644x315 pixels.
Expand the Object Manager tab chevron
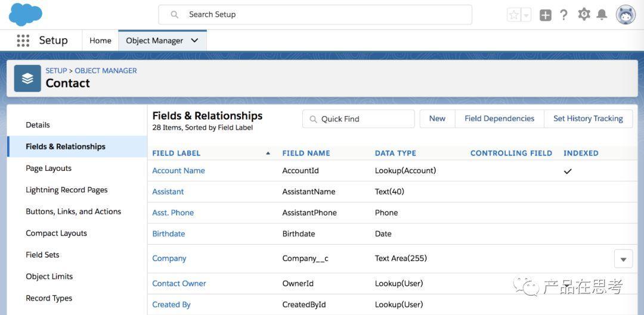pos(194,40)
